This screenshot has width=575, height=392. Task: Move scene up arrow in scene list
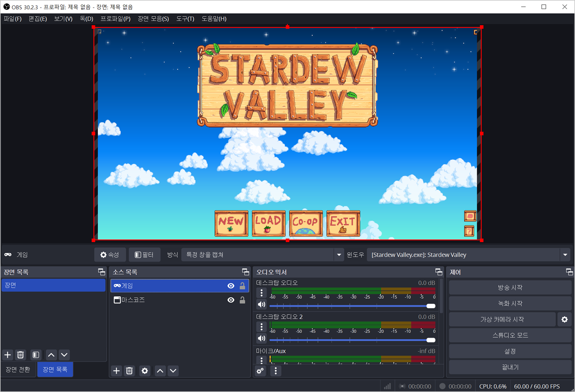click(x=51, y=355)
